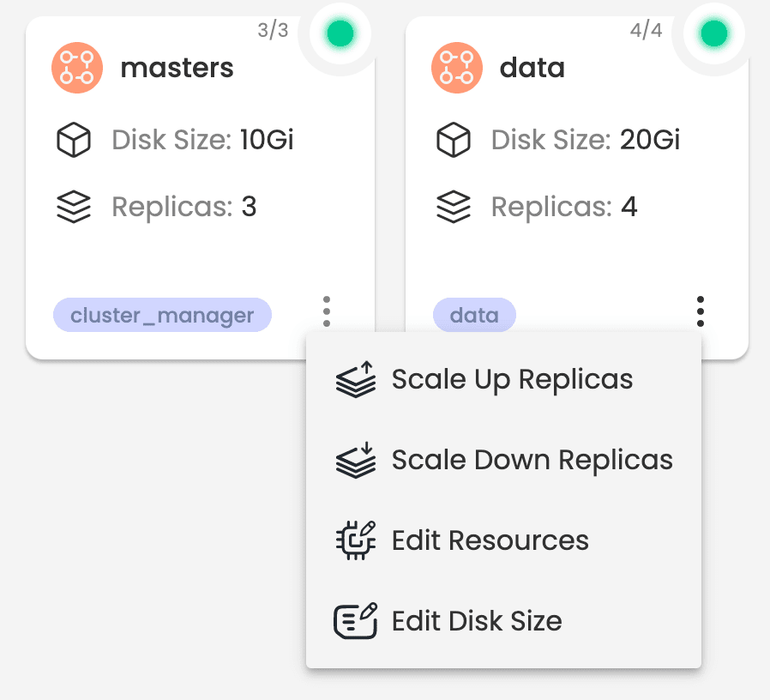
Task: Click the Scale Down Replicas layers icon
Action: point(356,461)
